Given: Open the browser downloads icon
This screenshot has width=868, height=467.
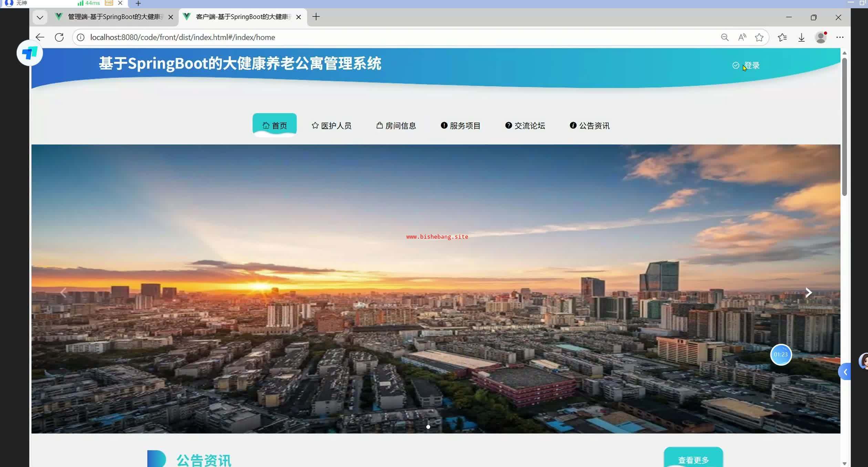Looking at the screenshot, I should point(802,37).
